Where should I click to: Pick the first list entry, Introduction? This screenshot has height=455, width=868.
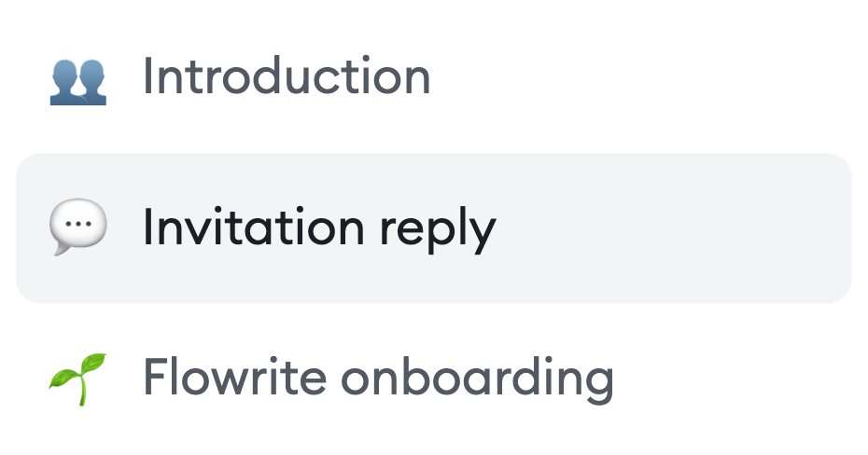286,77
